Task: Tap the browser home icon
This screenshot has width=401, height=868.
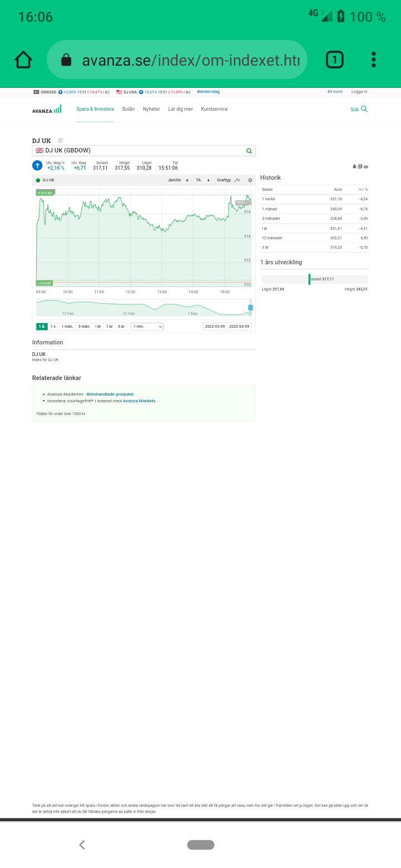Action: 23,60
